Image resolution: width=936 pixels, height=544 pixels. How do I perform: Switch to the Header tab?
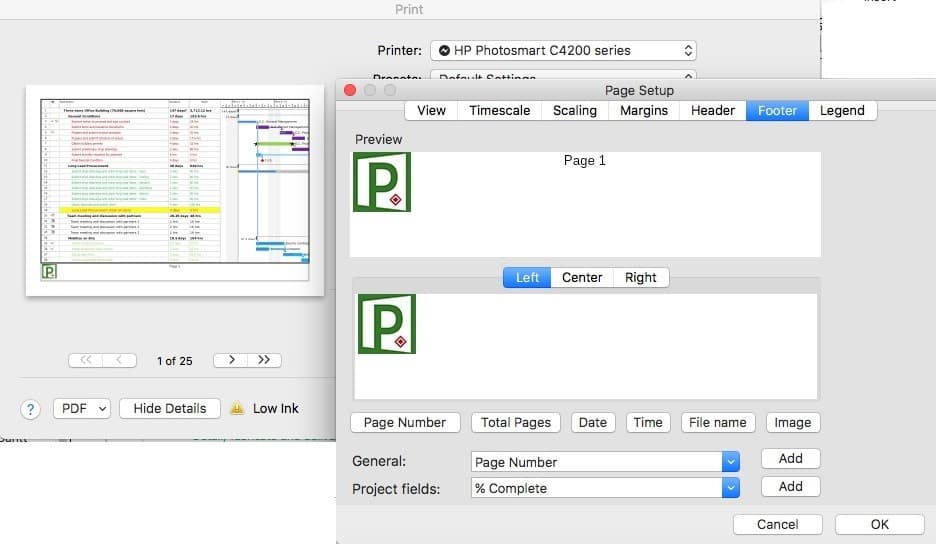click(x=713, y=110)
